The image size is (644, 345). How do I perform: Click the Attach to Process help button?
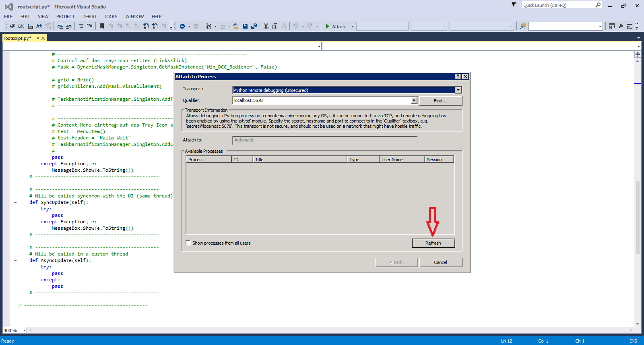[458, 77]
